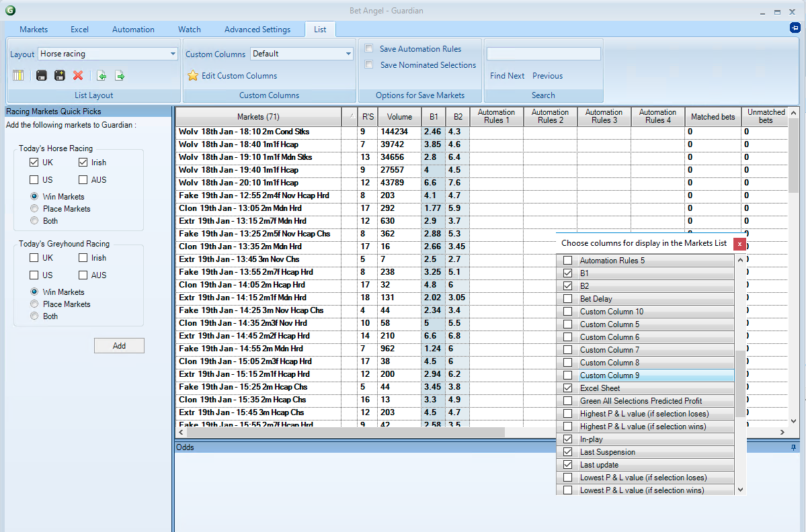
Task: Close the choose columns popup
Action: (739, 243)
